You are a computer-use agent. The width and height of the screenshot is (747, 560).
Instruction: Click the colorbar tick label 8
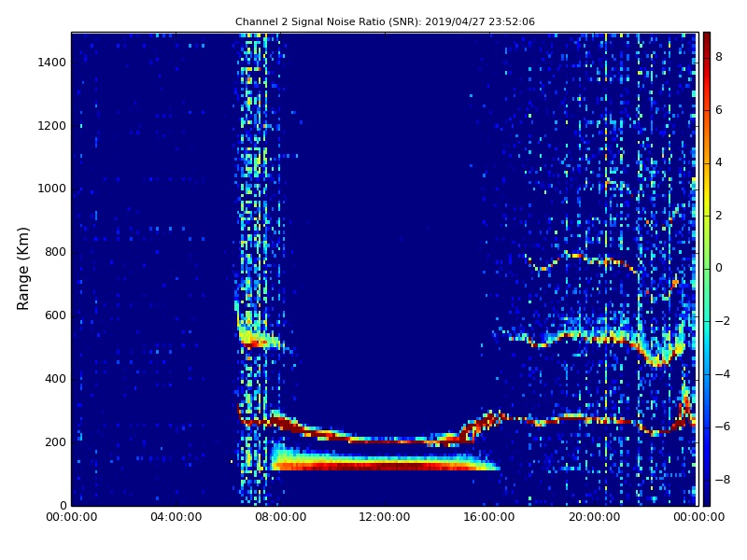(719, 57)
